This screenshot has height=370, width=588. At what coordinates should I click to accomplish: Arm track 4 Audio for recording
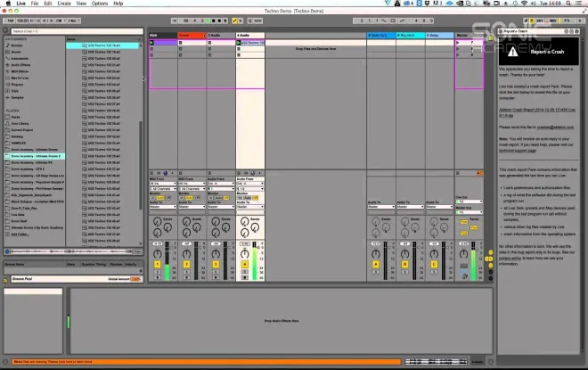point(244,277)
